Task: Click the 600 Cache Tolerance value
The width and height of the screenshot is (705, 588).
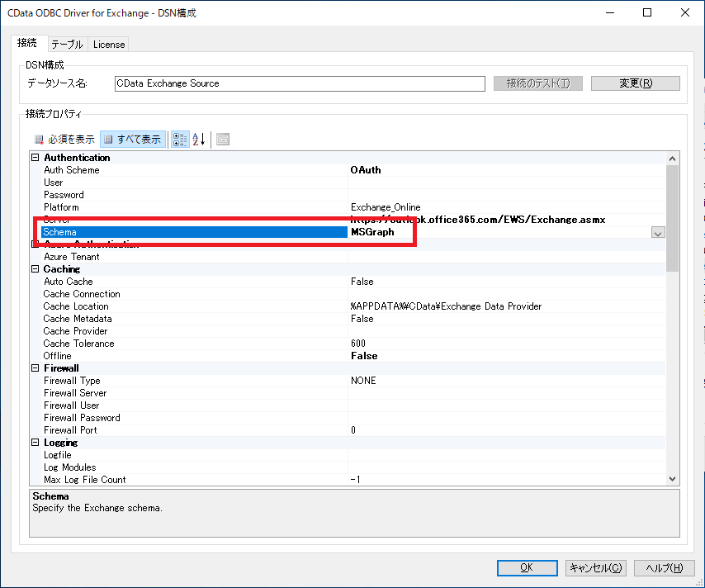Action: pos(358,344)
